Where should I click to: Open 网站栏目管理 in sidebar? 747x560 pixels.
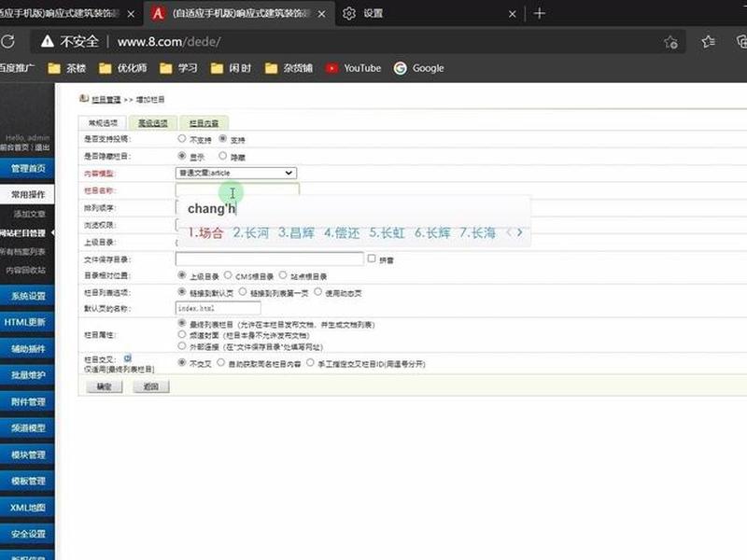tap(24, 232)
